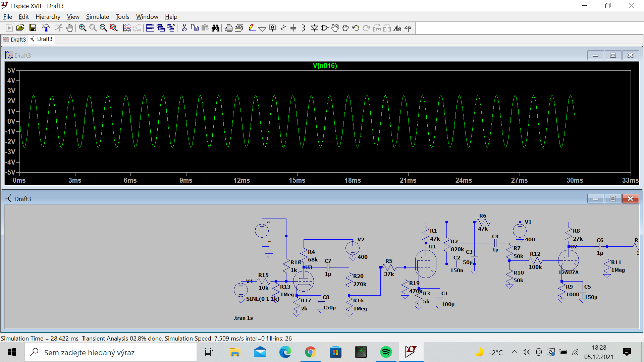Select the Draw Wire pencil tool
644x362 pixels.
(x=252, y=28)
